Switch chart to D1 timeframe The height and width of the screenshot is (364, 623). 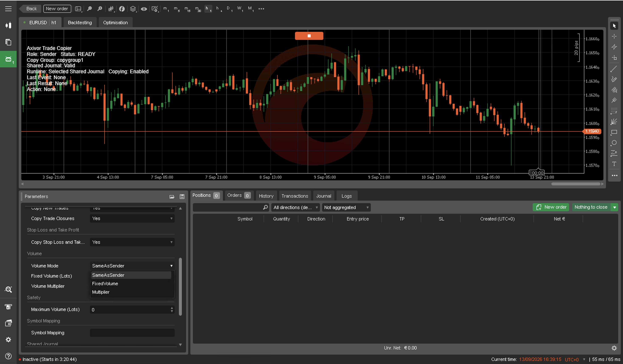point(229,9)
